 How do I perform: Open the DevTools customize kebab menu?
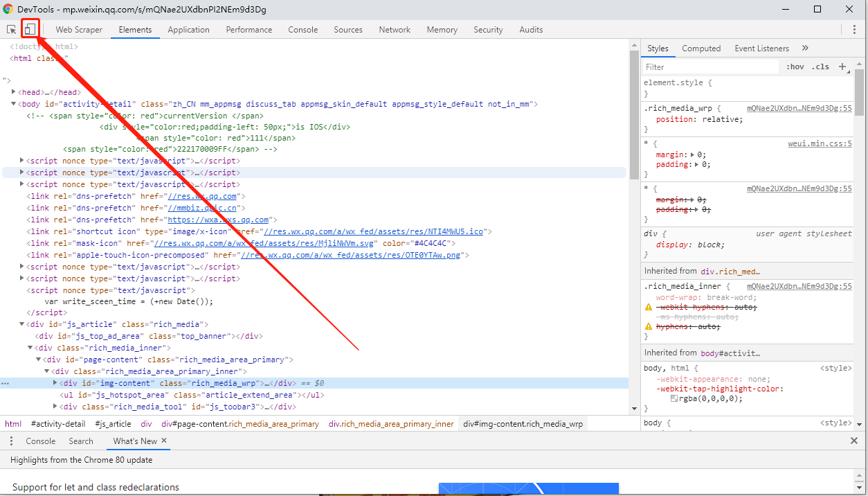pos(855,30)
